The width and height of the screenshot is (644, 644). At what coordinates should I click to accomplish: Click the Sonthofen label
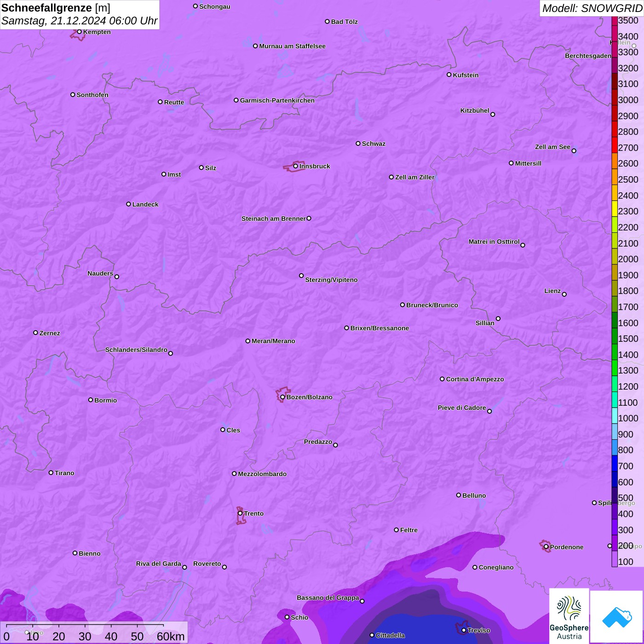pos(92,95)
